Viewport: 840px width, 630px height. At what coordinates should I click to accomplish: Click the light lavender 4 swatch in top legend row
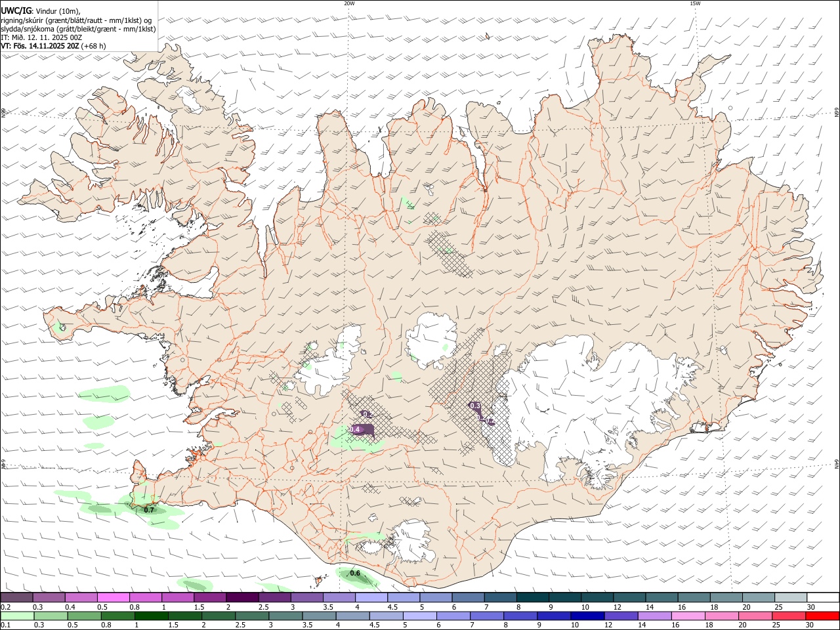pos(371,598)
